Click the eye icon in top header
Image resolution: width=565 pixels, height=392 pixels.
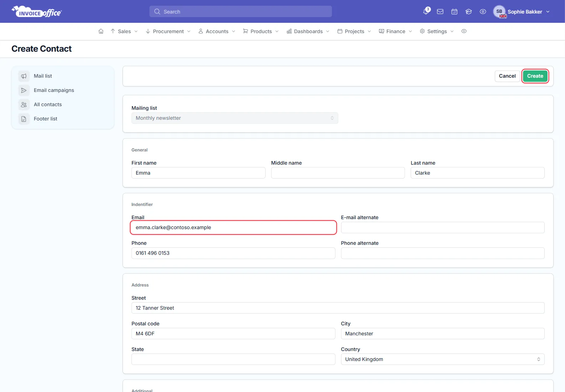483,12
